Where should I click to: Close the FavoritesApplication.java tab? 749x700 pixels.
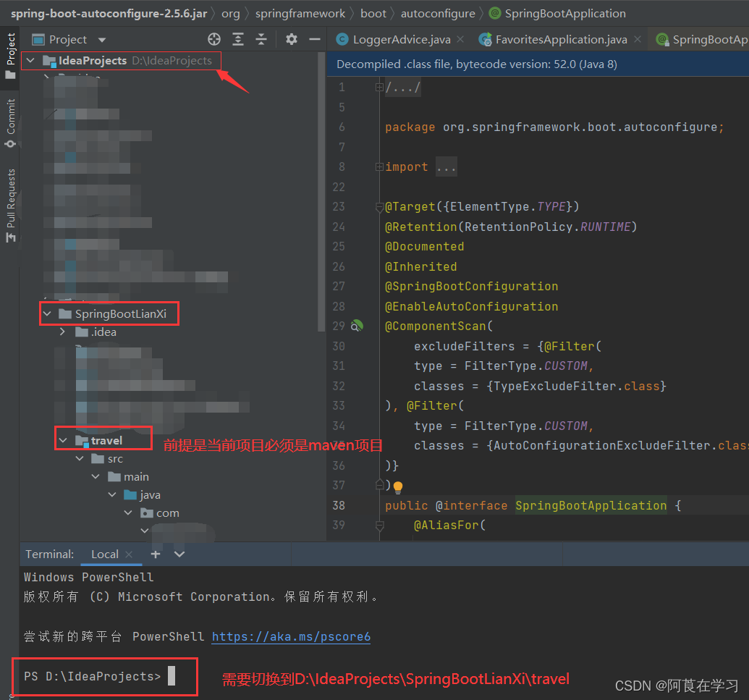click(x=638, y=39)
